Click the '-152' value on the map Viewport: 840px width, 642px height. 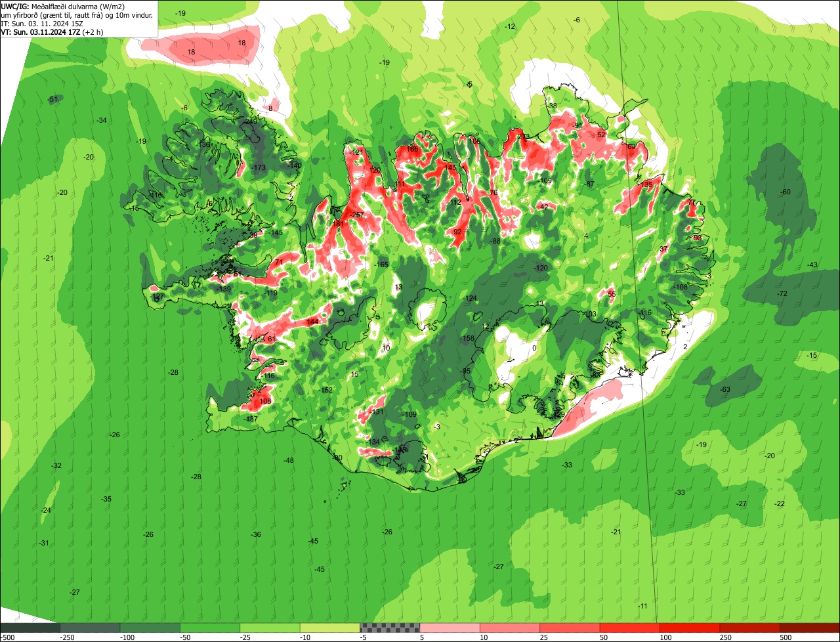(x=326, y=390)
